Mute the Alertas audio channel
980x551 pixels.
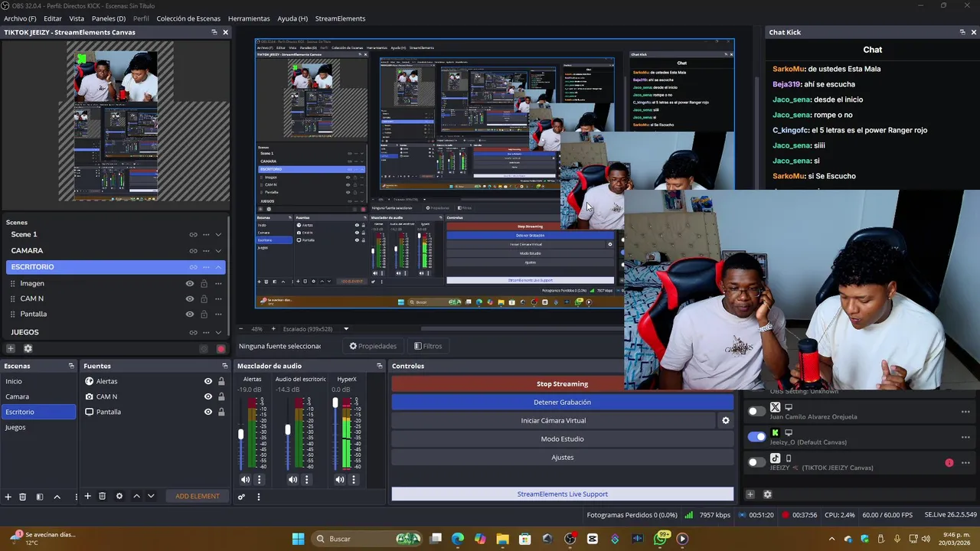[245, 480]
